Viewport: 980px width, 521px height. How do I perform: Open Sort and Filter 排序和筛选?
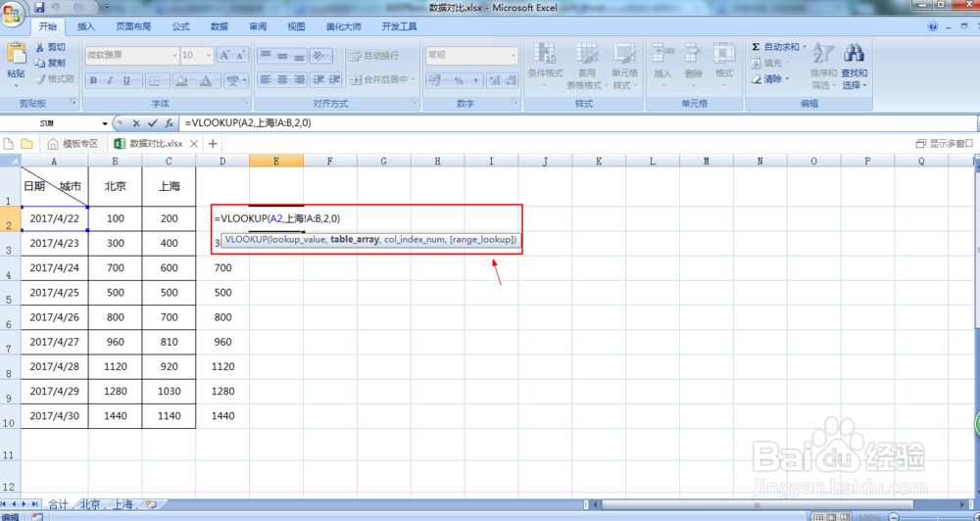coord(823,66)
